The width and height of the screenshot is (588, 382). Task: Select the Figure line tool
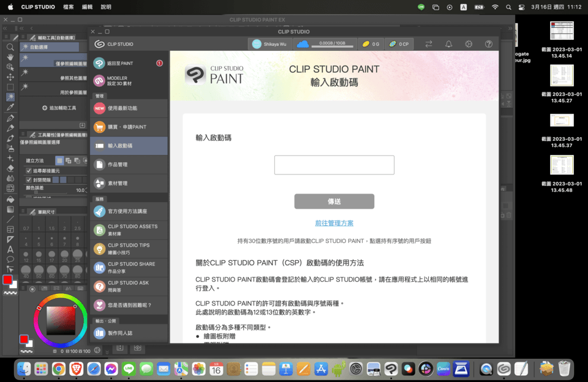(x=10, y=219)
